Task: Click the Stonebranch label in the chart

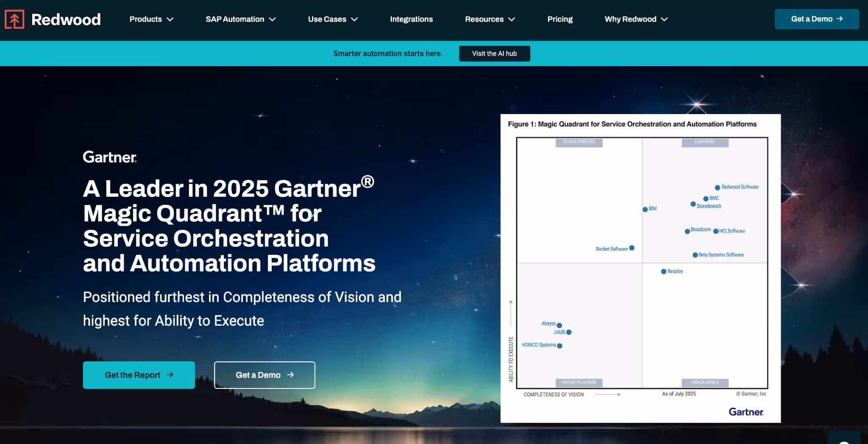Action: (x=709, y=206)
